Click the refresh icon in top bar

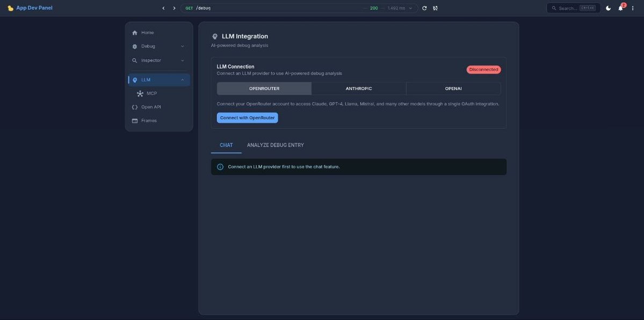[424, 8]
